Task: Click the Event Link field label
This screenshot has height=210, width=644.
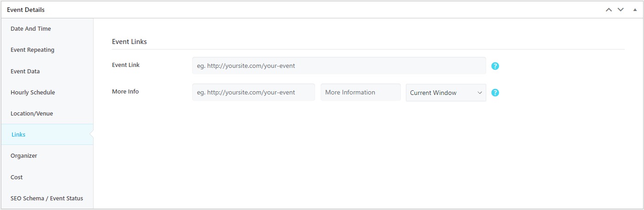Action: point(126,65)
